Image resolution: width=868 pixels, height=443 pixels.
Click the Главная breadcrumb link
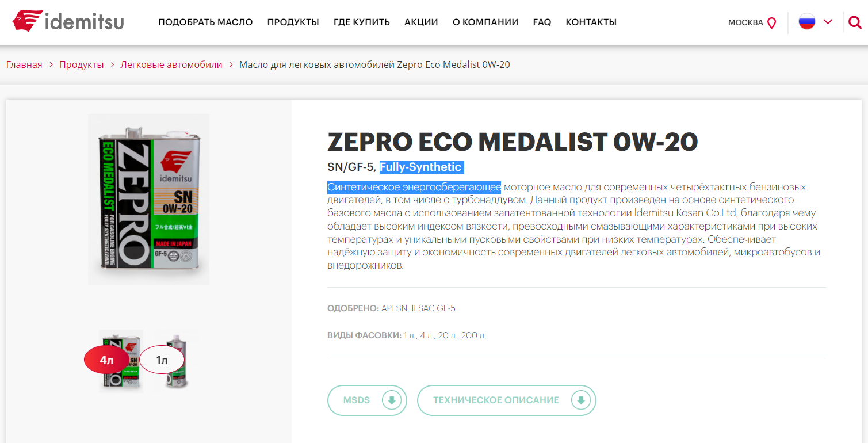24,64
